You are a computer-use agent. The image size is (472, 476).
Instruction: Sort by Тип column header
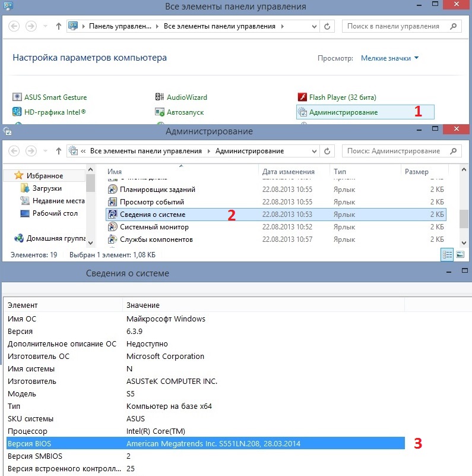(365, 172)
